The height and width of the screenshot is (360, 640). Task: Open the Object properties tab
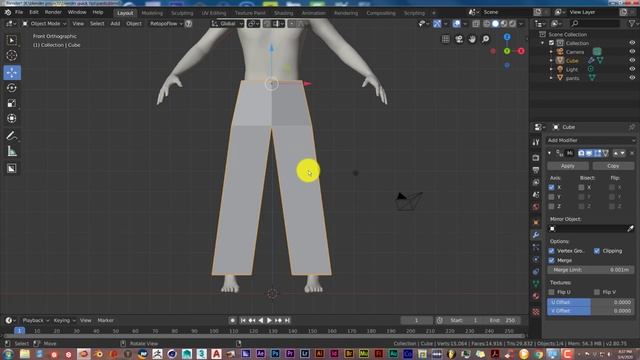click(536, 222)
